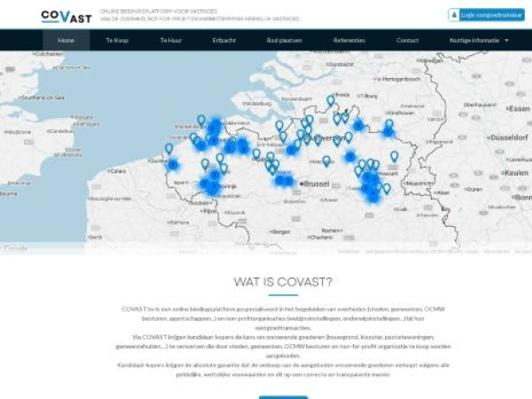
Task: Click the Charleroi label on the map
Action: tap(321, 238)
